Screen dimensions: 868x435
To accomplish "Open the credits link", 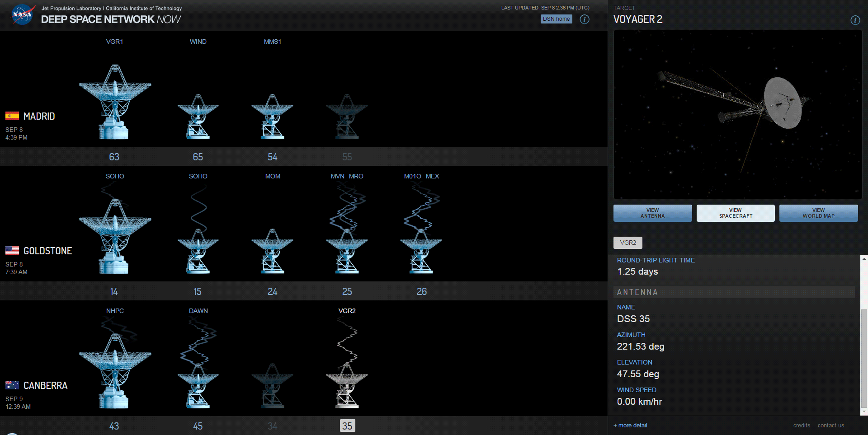I will (802, 425).
